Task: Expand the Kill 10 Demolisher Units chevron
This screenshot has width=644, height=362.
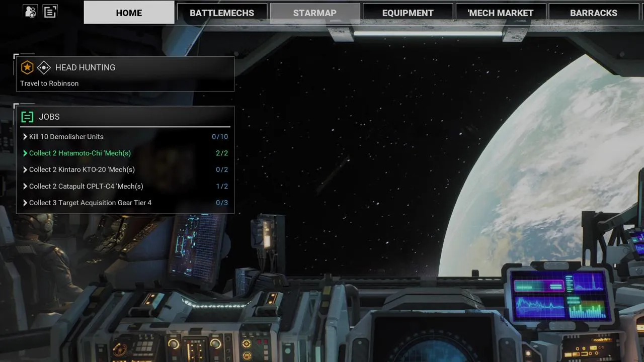Action: coord(25,137)
